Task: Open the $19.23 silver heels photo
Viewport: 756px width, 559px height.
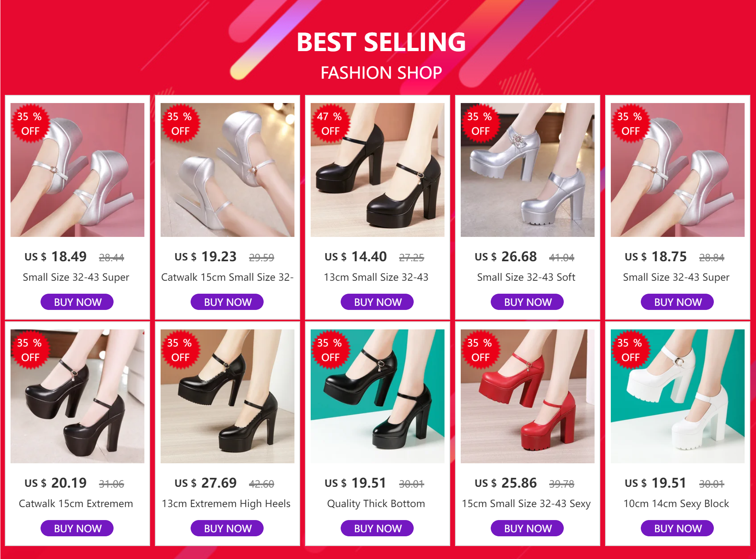Action: pos(228,170)
